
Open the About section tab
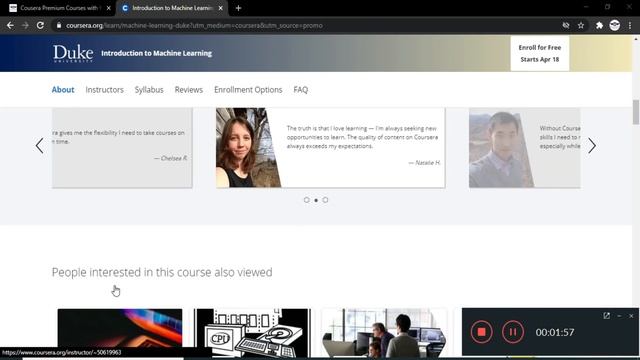click(63, 90)
